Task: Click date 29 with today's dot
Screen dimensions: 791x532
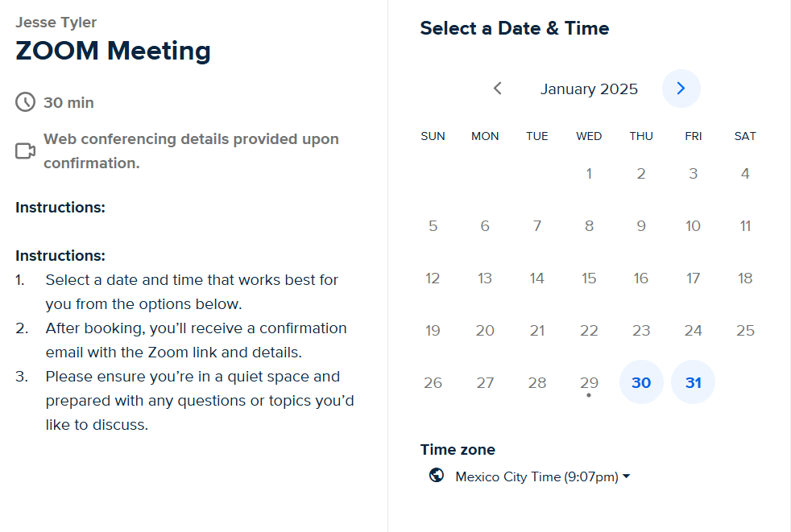Action: (x=589, y=382)
